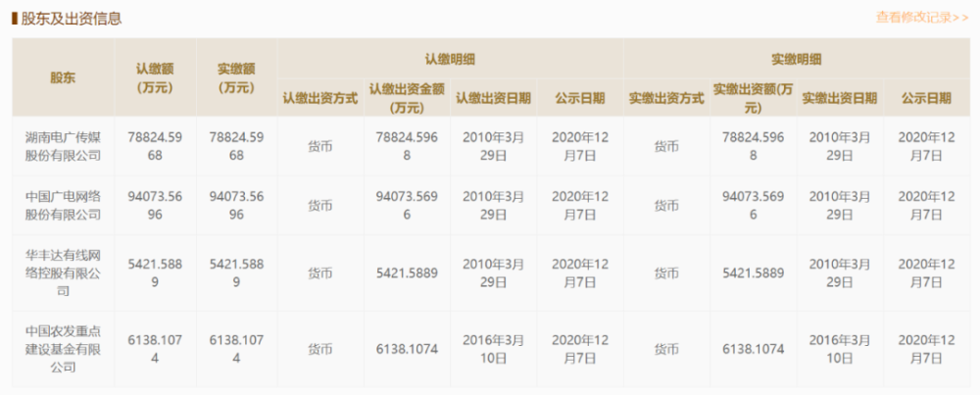Click 实缴额 94073.5696 in the 中国广电网络 row
The height and width of the screenshot is (395, 980).
tap(236, 205)
